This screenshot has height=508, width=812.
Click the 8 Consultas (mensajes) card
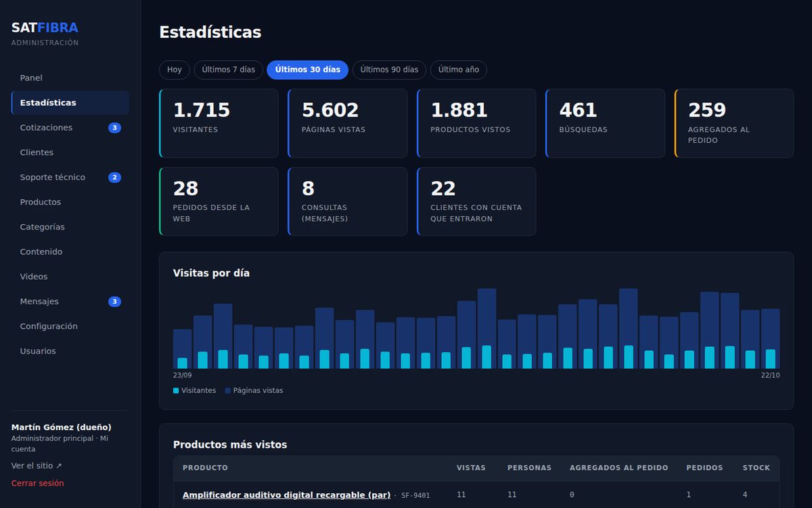click(348, 202)
